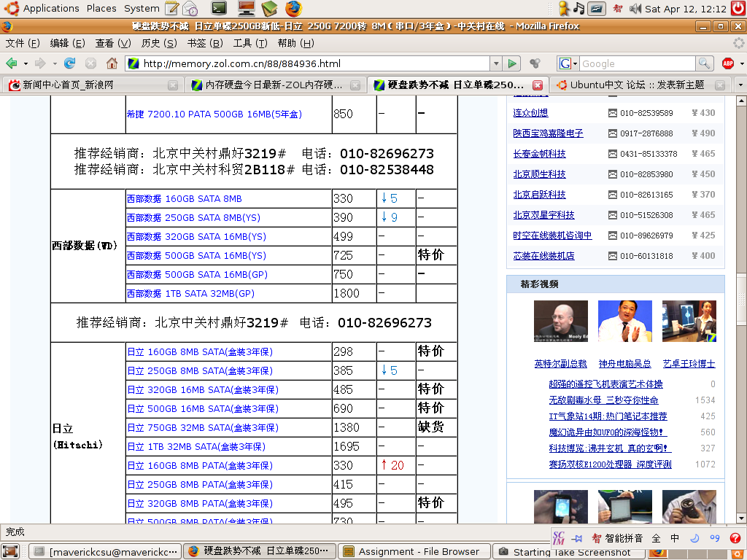Close the active 硬盘跌势不减 tab

pos(538,85)
